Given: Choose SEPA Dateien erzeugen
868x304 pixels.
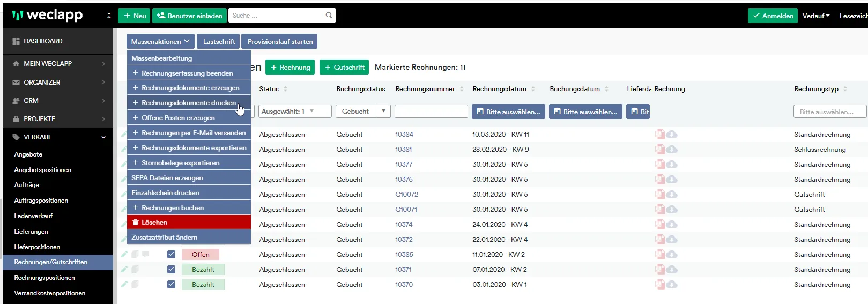Looking at the screenshot, I should (189, 178).
